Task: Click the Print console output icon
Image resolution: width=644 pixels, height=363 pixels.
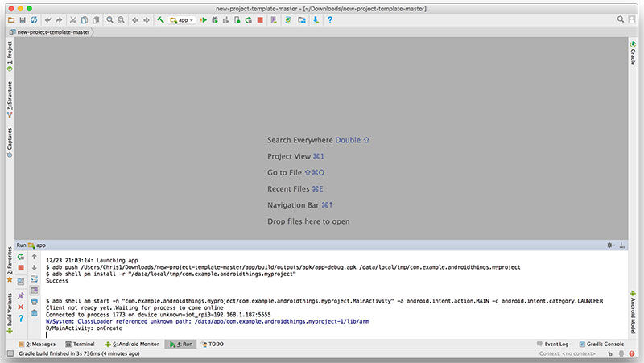Action: click(x=35, y=301)
